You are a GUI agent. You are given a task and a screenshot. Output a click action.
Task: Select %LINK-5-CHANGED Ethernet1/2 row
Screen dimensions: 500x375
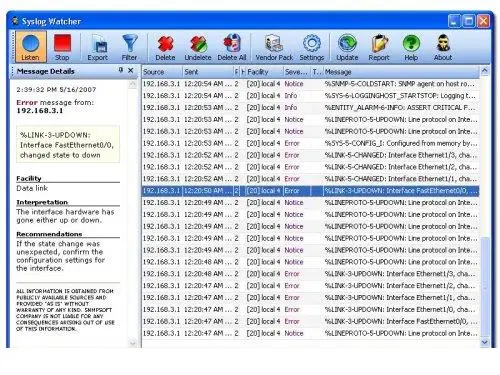pyautogui.click(x=310, y=167)
